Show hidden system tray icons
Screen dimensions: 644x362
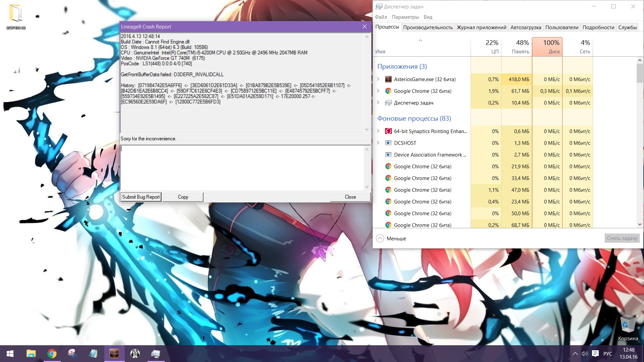click(x=575, y=354)
